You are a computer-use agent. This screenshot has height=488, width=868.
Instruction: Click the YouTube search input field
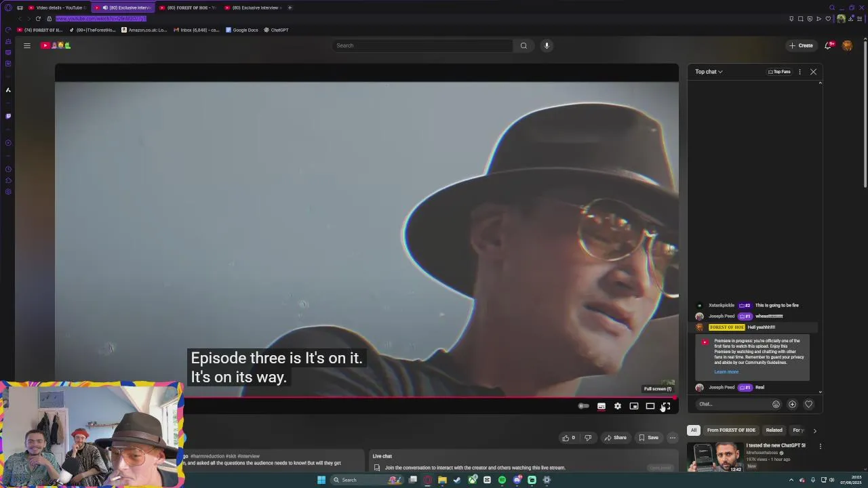tap(422, 45)
